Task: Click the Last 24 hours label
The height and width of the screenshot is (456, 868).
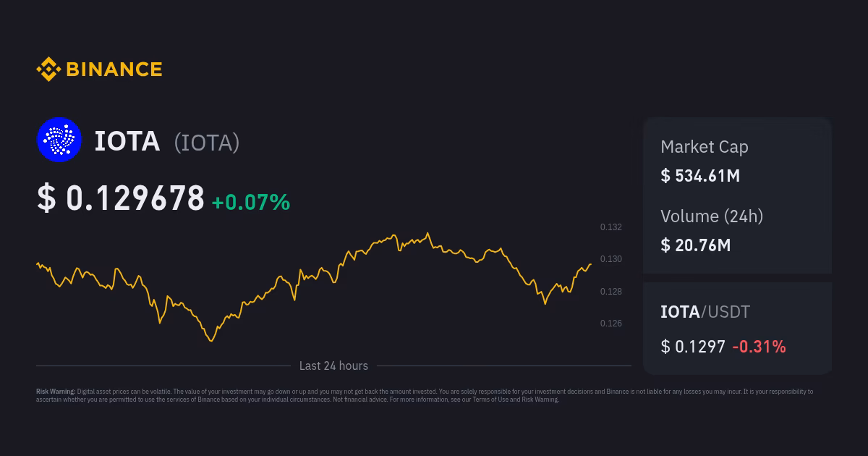Action: 333,366
